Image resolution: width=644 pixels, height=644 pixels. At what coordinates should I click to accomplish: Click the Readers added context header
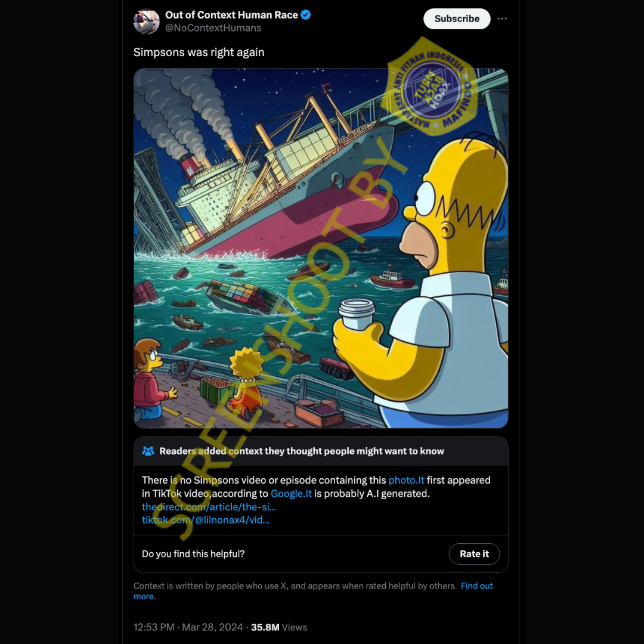coord(302,451)
